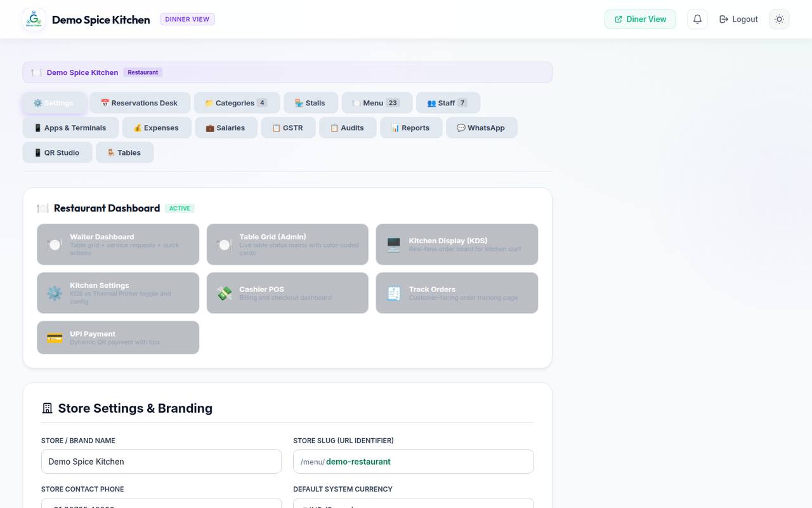This screenshot has height=508, width=812.
Task: Click the Diner View button
Action: 640,19
